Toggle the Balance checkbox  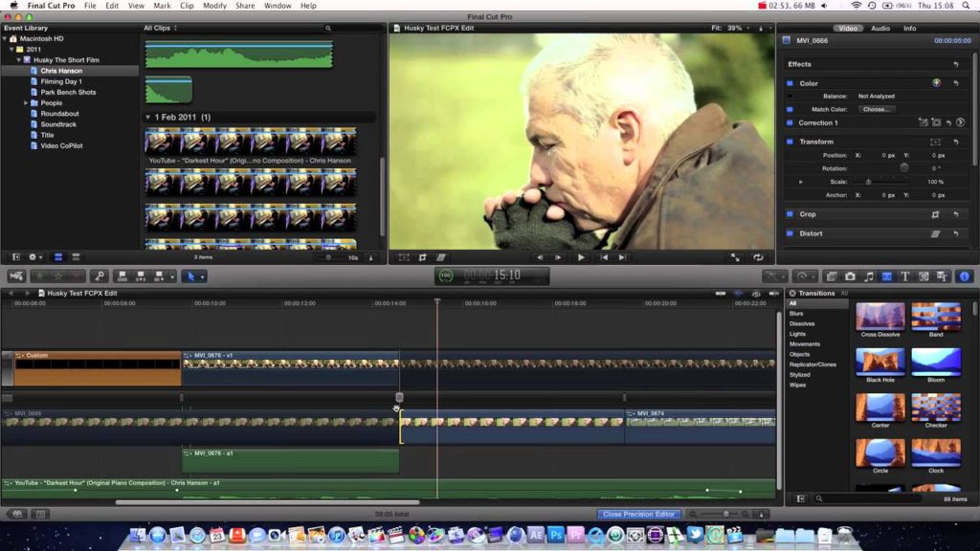790,97
